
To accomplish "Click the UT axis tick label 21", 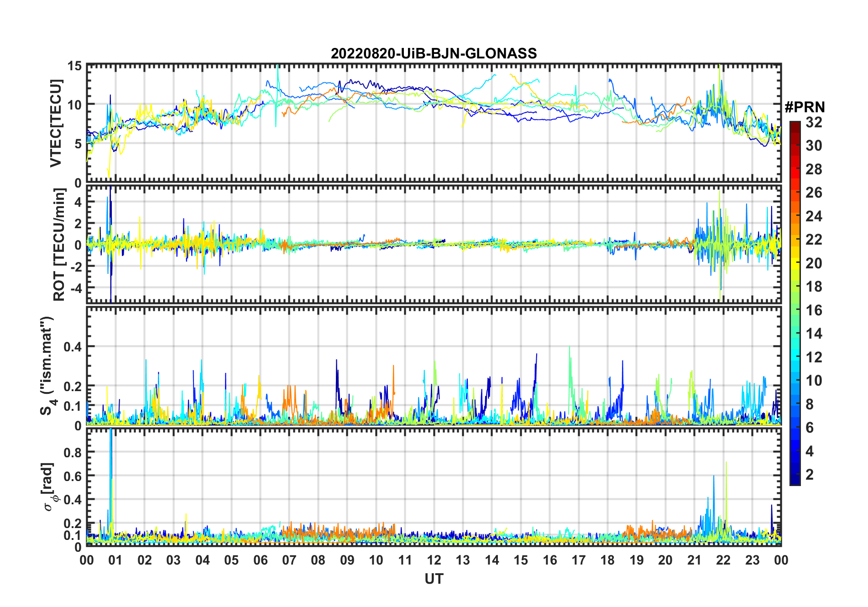I will (x=694, y=560).
